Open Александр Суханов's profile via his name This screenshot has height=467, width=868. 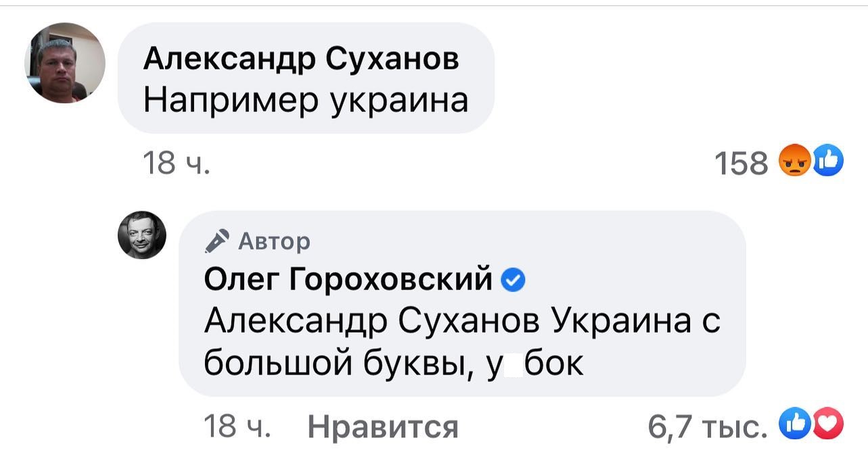coord(301,59)
